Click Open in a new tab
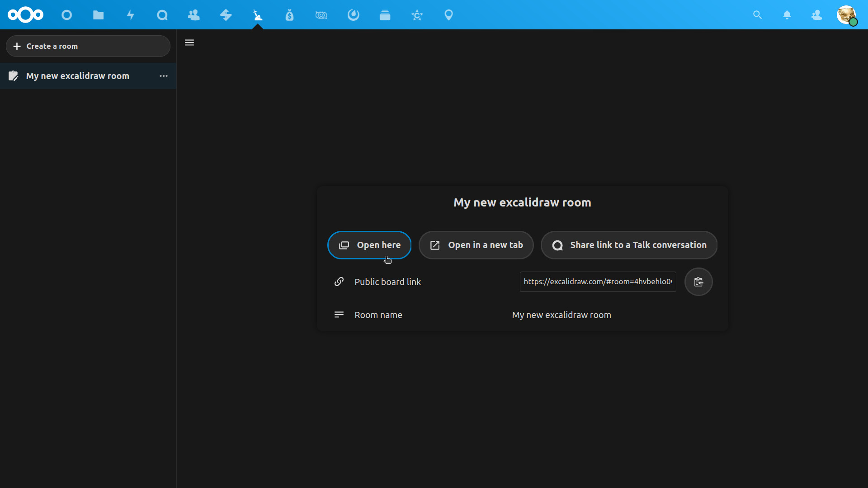The image size is (868, 488). tap(476, 245)
